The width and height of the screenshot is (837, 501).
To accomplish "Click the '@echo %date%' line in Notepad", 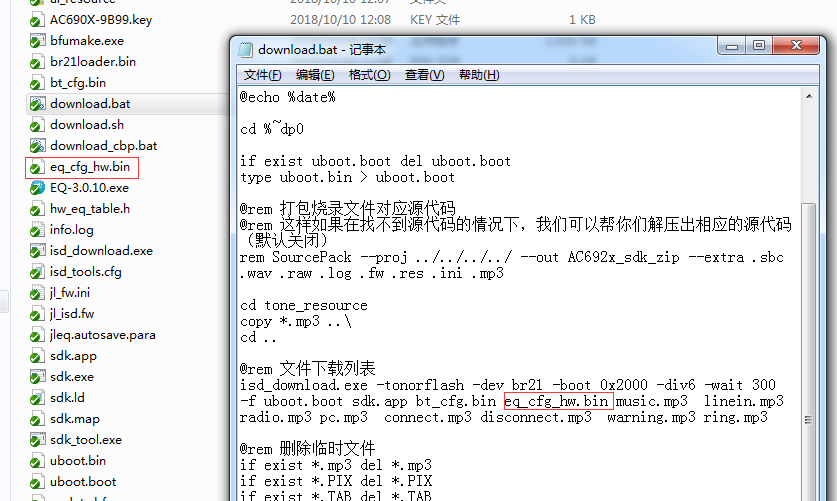I will [x=288, y=97].
